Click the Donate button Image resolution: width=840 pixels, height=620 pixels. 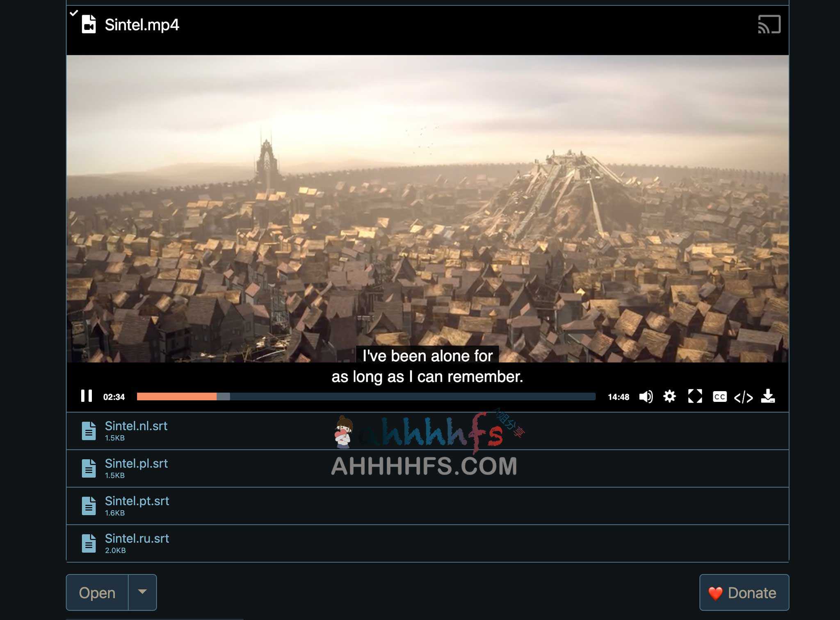744,593
